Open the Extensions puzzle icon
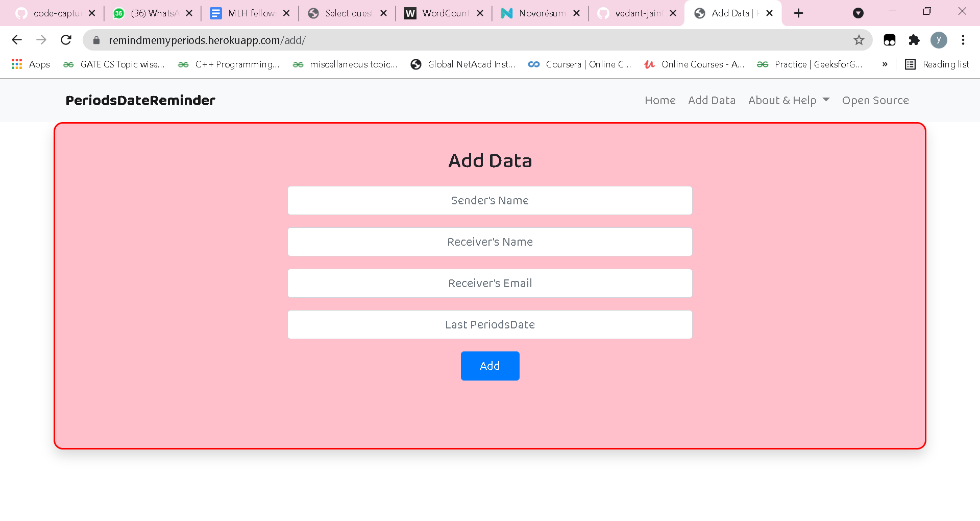This screenshot has width=980, height=521. coord(914,40)
